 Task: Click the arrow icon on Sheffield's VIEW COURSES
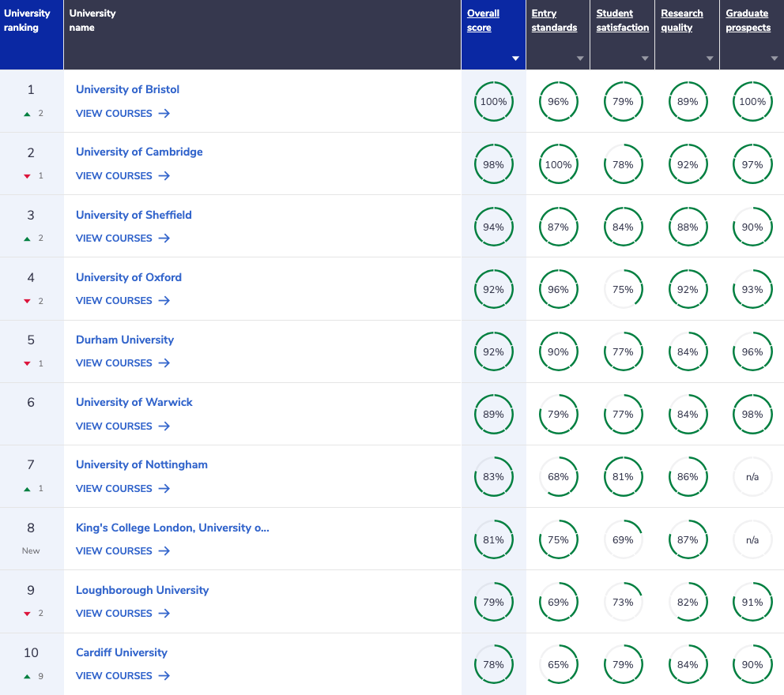pos(164,238)
